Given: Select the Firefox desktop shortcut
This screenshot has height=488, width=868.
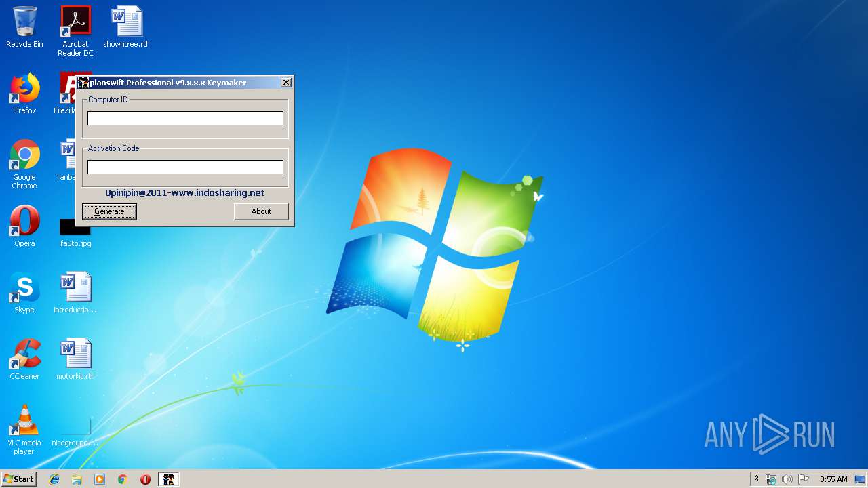Looking at the screenshot, I should click(24, 94).
